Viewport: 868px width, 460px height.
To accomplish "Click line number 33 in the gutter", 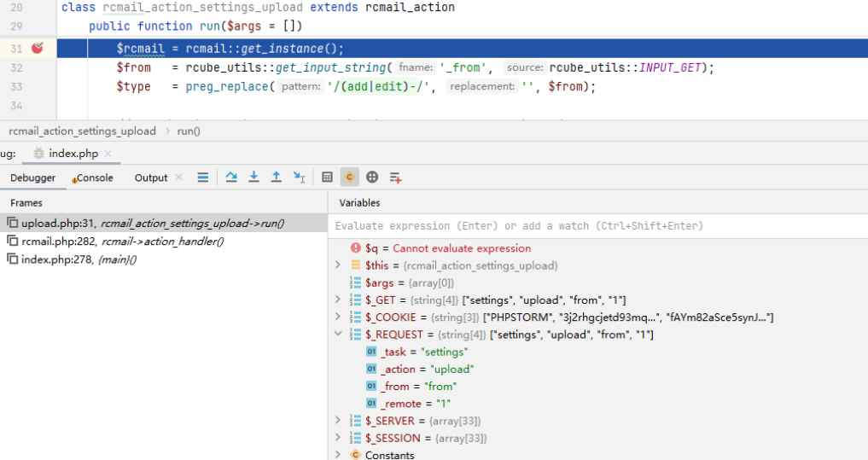I will coord(16,87).
